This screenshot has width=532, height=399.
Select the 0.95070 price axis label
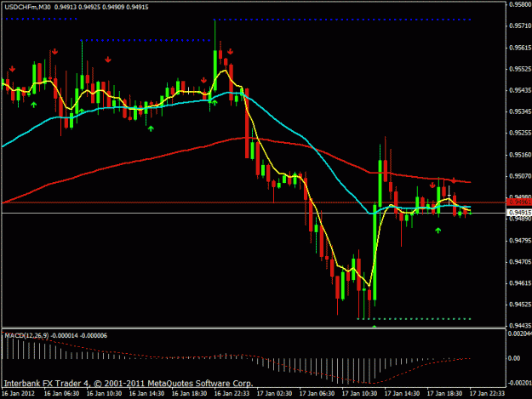pos(520,176)
